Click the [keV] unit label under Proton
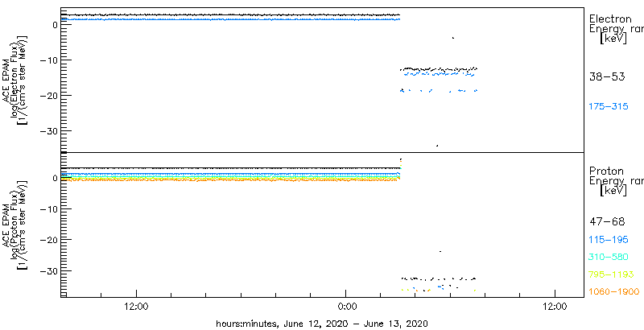 [613, 191]
